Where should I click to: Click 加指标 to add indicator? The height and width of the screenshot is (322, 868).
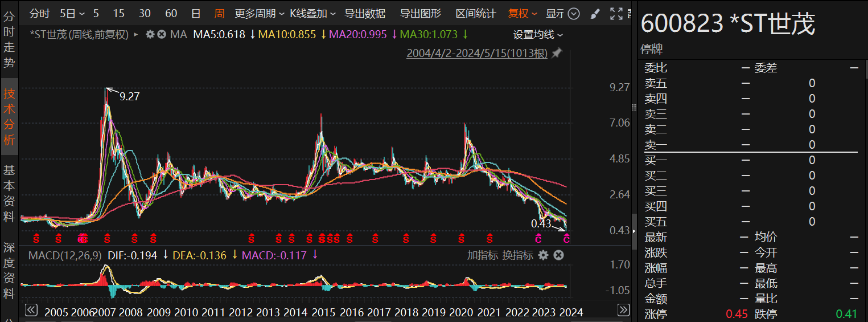click(483, 255)
